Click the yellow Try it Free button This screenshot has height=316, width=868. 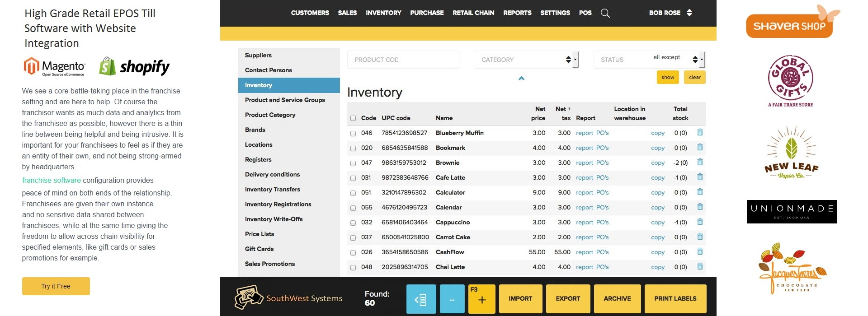click(56, 286)
